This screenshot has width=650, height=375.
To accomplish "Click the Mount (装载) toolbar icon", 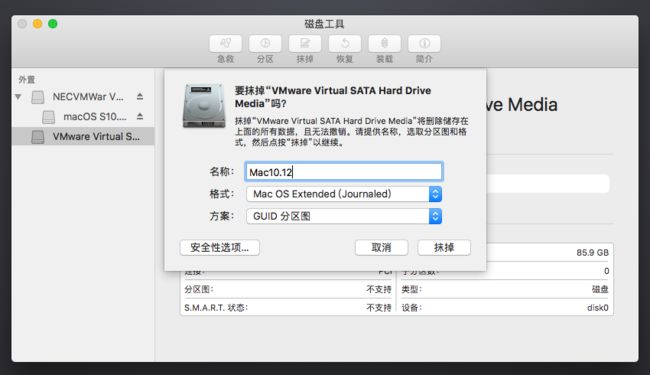I will 384,44.
